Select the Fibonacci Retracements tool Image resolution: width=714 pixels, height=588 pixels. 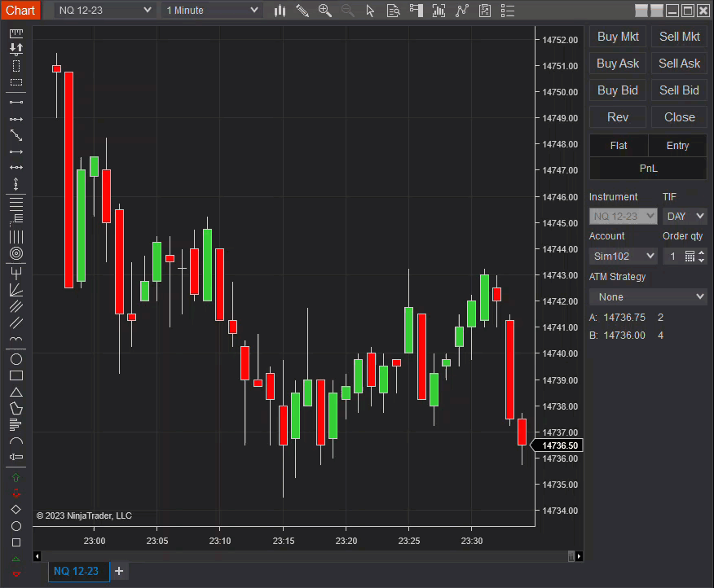16,203
